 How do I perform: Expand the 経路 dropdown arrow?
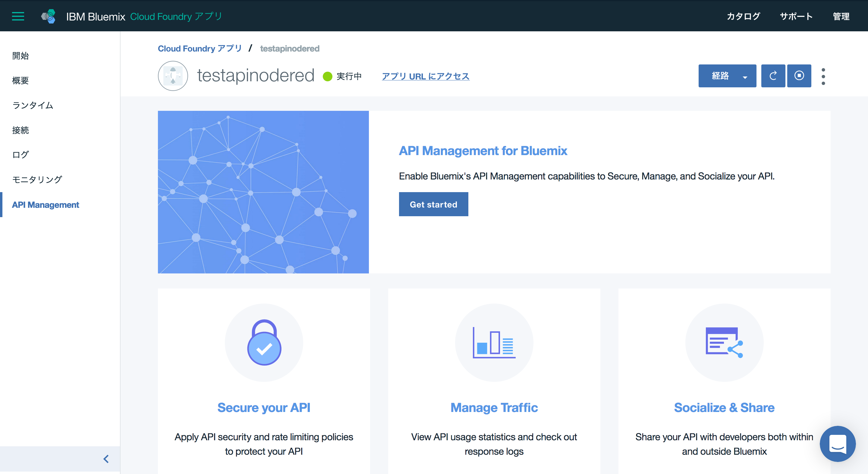pyautogui.click(x=745, y=77)
